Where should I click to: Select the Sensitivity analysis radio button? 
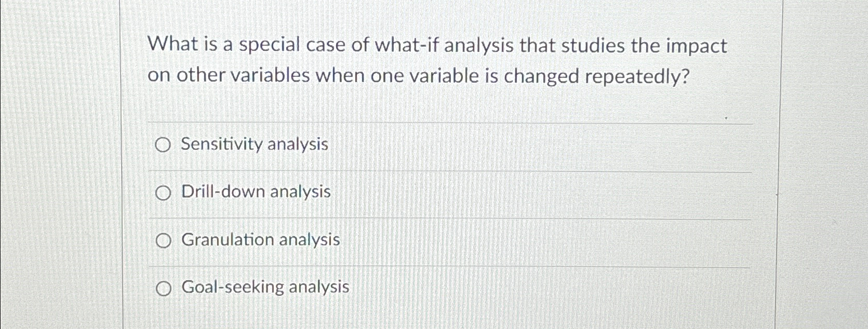(163, 146)
